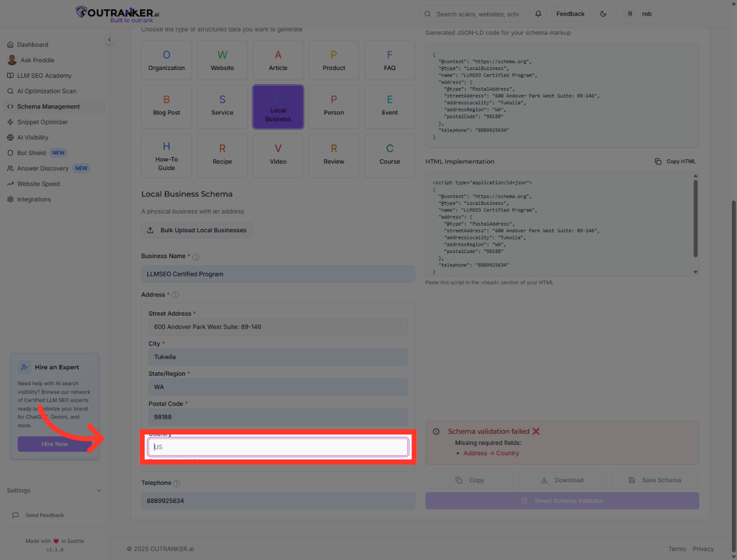Viewport: 737px width, 560px height.
Task: Choose the Article schema type
Action: (278, 60)
